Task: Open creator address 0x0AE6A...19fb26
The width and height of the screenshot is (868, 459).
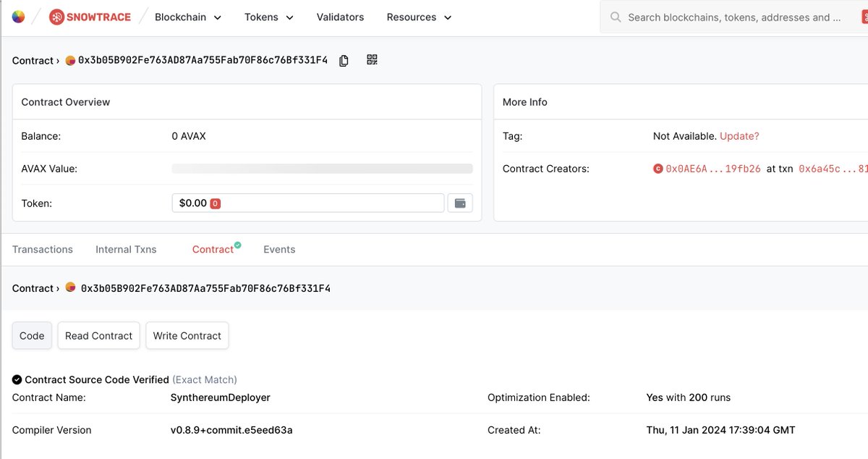Action: [713, 169]
